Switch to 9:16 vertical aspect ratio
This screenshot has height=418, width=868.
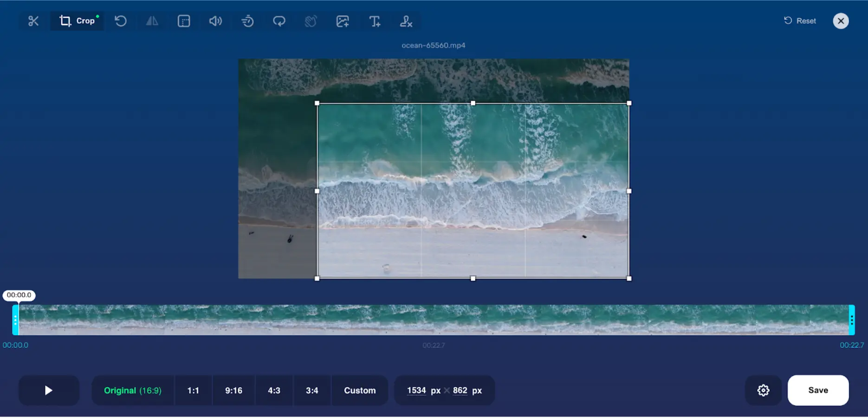click(x=233, y=390)
